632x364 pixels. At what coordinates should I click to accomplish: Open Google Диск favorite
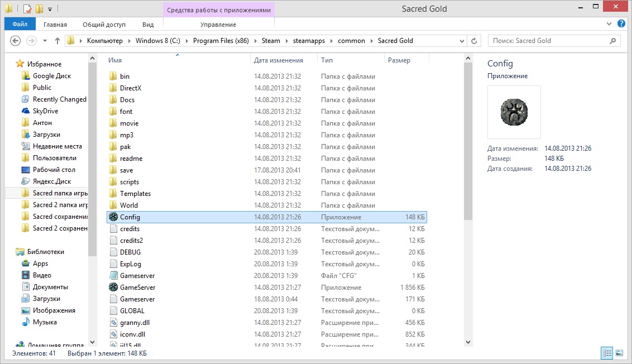point(51,76)
